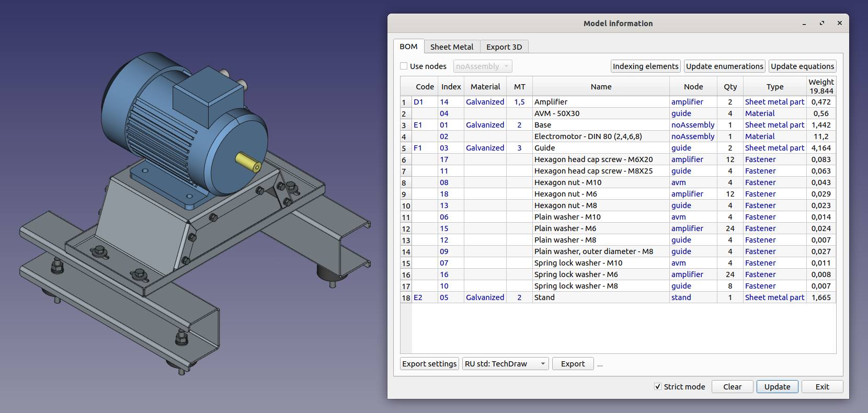
Task: Clear the BOM table
Action: 732,387
